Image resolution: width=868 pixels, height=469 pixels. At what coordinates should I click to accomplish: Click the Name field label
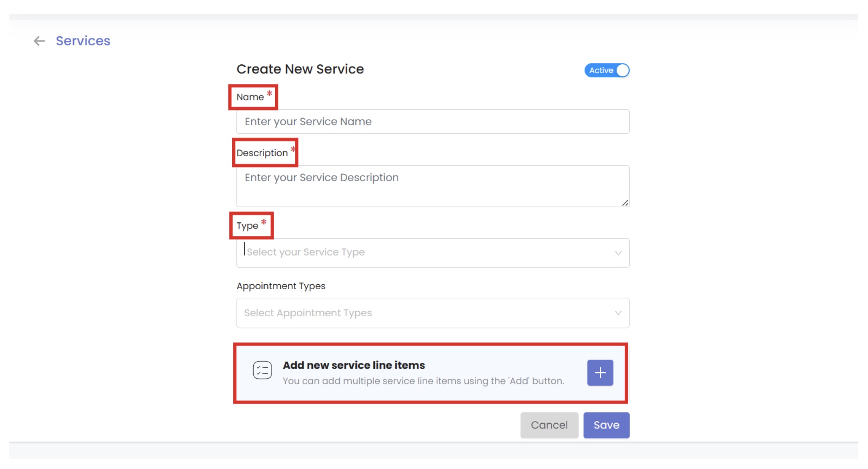click(x=250, y=97)
